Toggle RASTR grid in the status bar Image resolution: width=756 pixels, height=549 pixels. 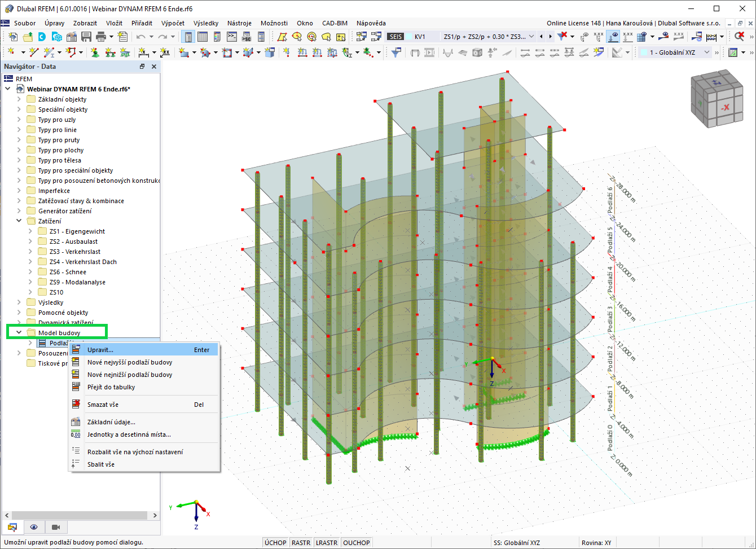(x=301, y=543)
